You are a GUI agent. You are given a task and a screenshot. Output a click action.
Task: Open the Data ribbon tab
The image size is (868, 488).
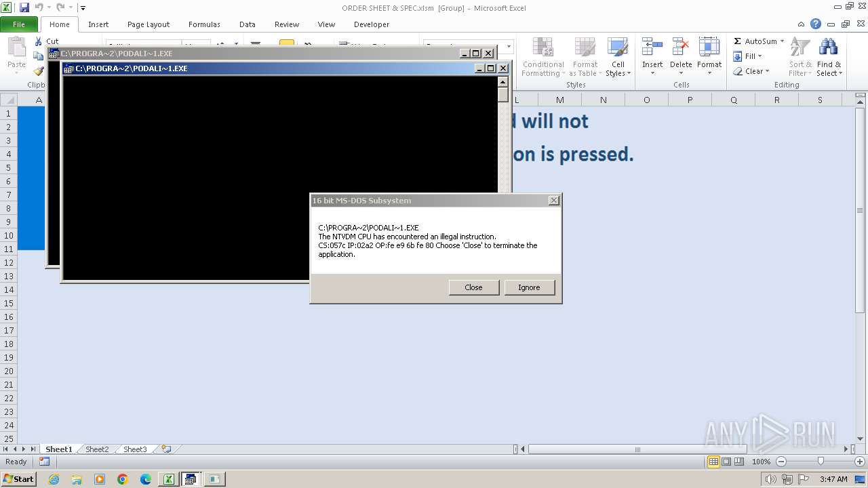tap(248, 24)
